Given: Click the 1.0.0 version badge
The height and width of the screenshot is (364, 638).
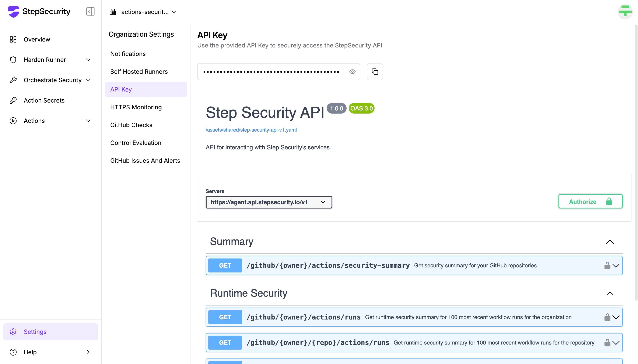Looking at the screenshot, I should (337, 108).
